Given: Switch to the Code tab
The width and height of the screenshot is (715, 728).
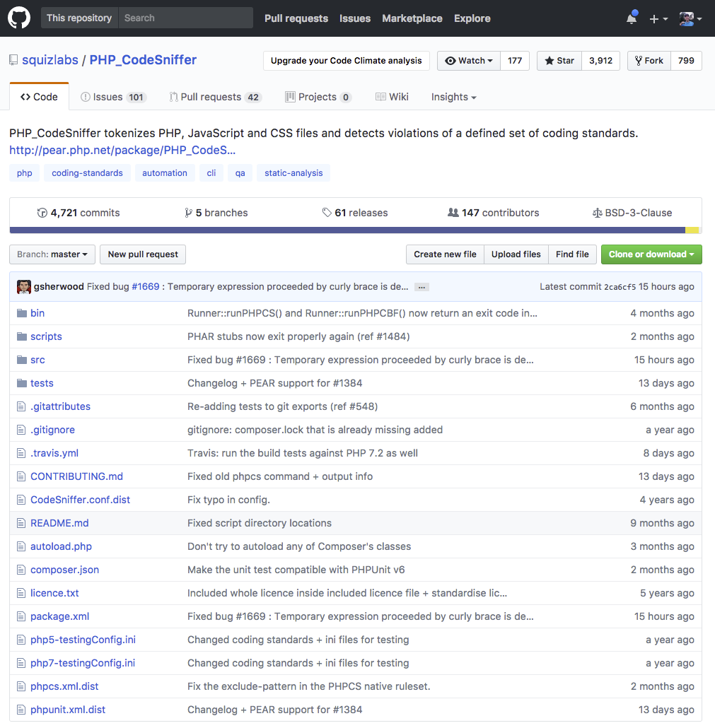Looking at the screenshot, I should point(39,97).
